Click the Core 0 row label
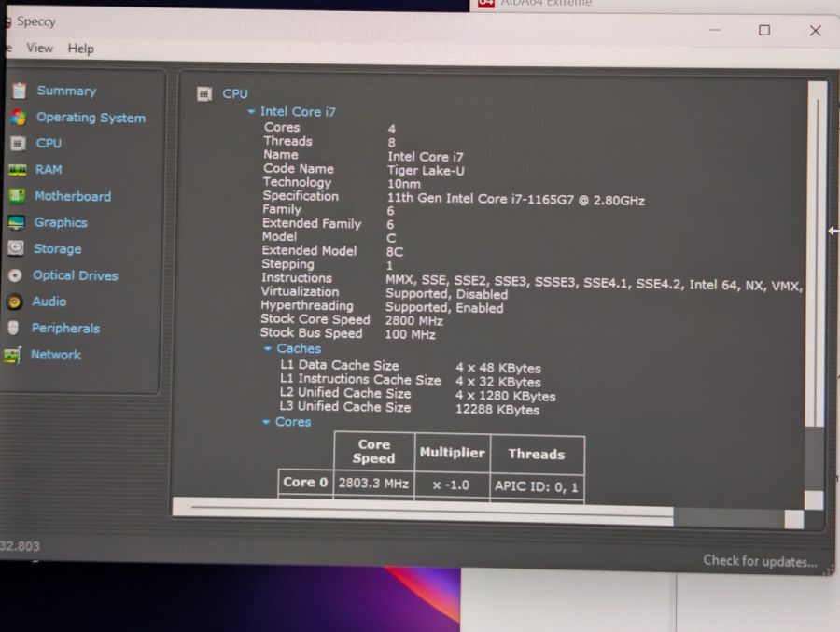This screenshot has width=840, height=632. [x=305, y=483]
